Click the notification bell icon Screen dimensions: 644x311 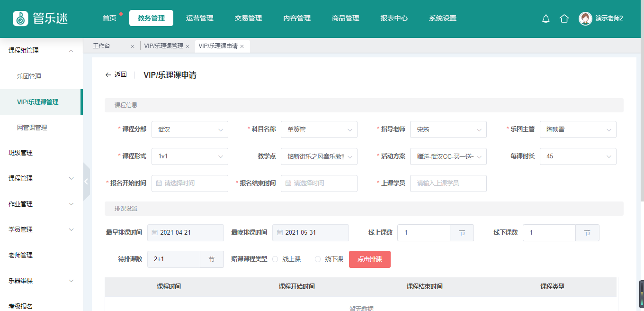[546, 18]
